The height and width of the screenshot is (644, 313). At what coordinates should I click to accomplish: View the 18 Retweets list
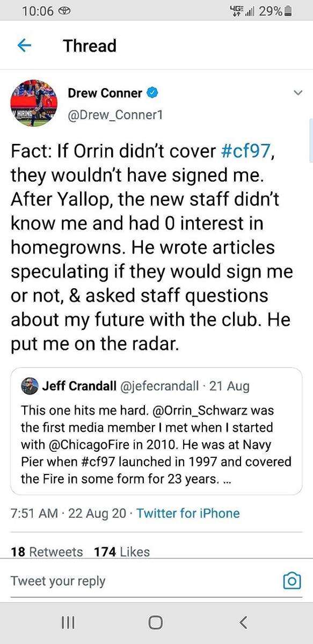coord(47,552)
